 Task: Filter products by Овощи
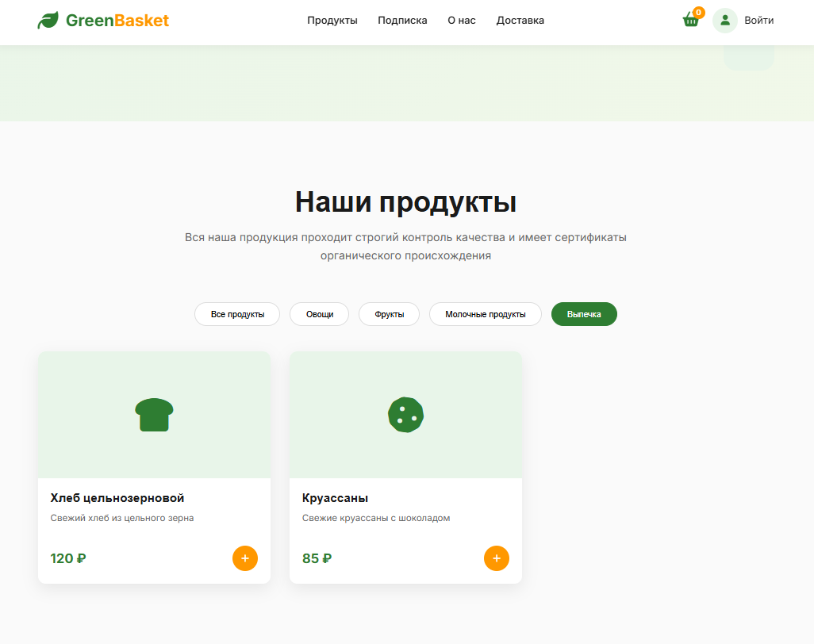[319, 314]
